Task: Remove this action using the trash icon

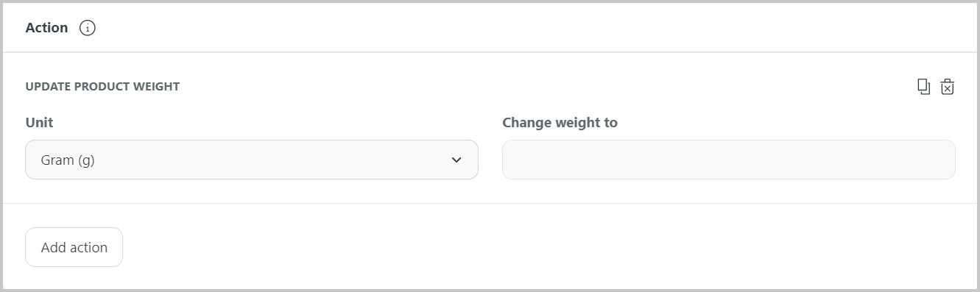Action: point(948,87)
